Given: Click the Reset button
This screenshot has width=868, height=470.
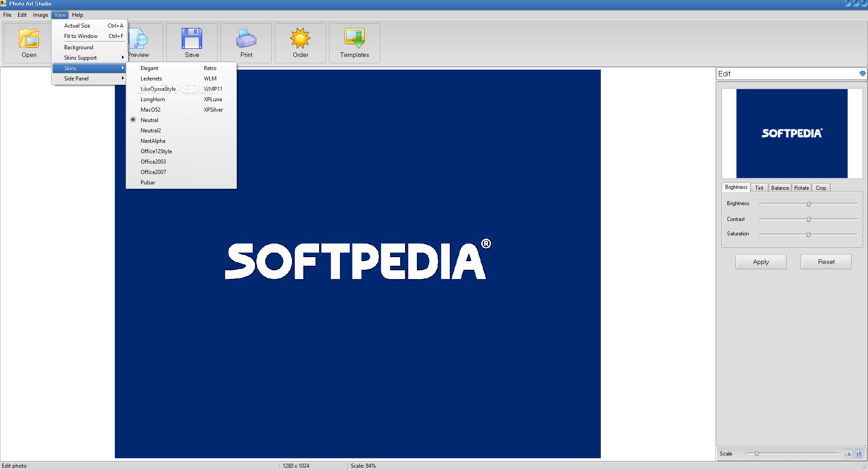Looking at the screenshot, I should coord(826,262).
